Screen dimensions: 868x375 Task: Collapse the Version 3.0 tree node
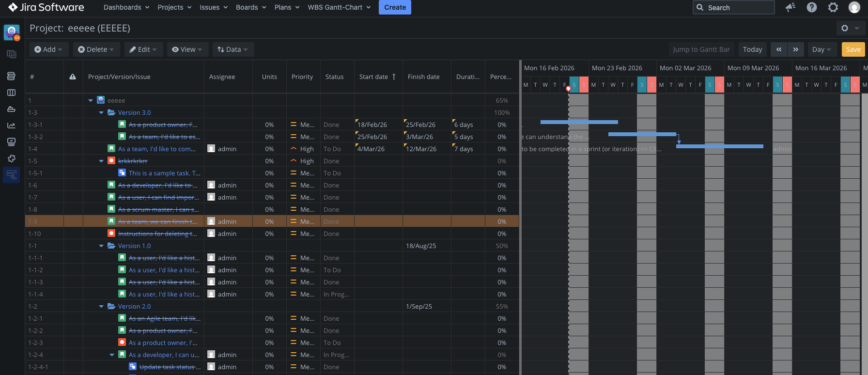point(101,113)
